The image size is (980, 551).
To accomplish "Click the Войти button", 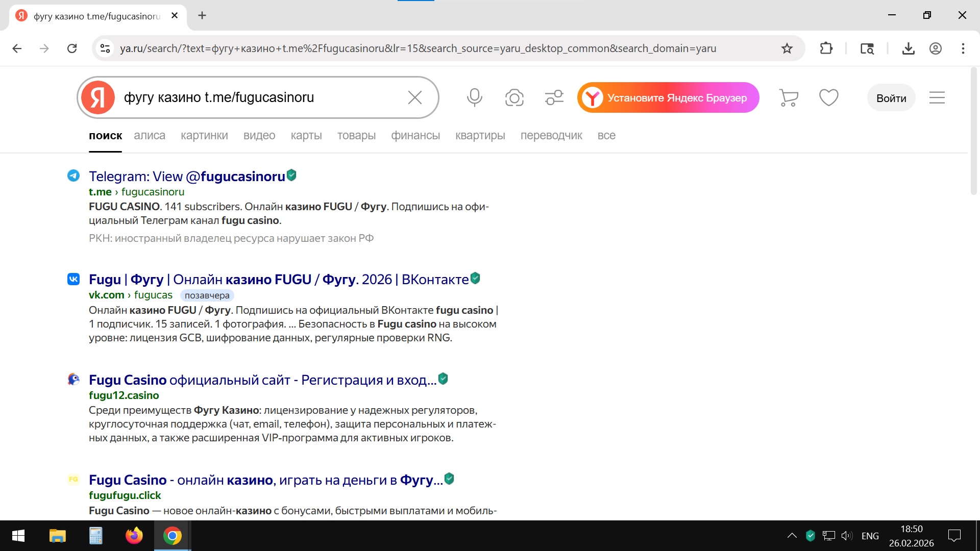I will (x=891, y=98).
